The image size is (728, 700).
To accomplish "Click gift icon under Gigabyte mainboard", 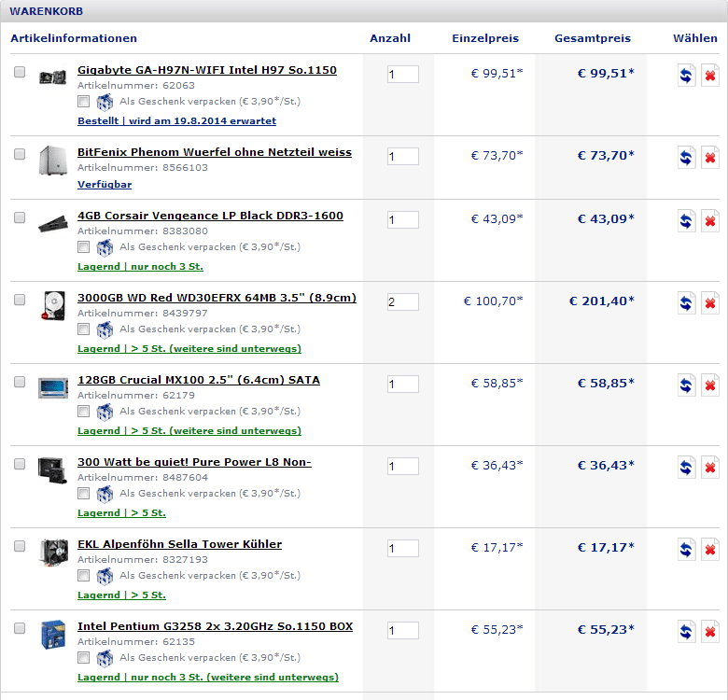I will pyautogui.click(x=105, y=102).
